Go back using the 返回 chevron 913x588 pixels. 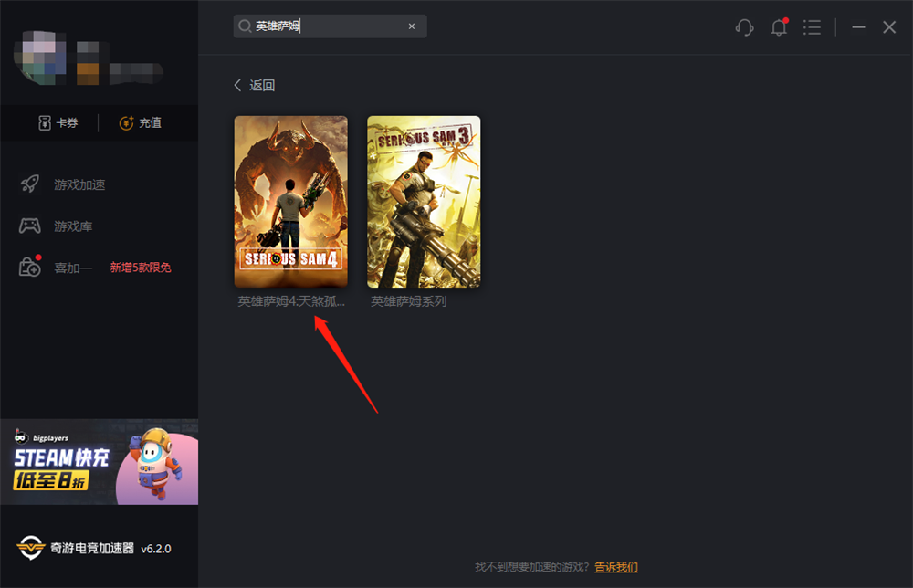tap(238, 85)
